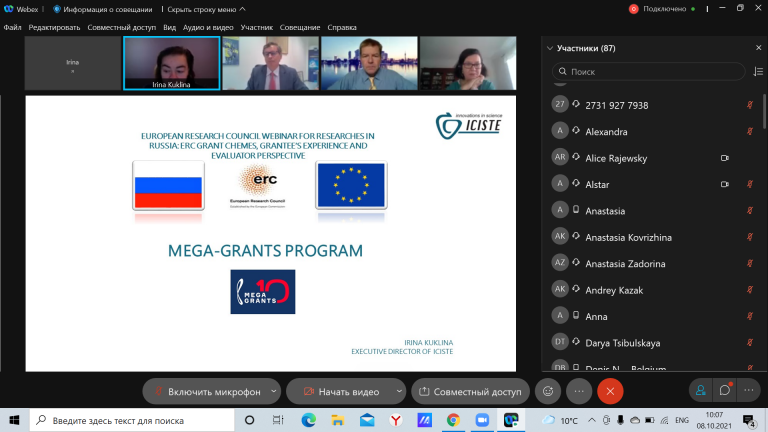
Task: Open the Справка menu
Action: coord(342,27)
